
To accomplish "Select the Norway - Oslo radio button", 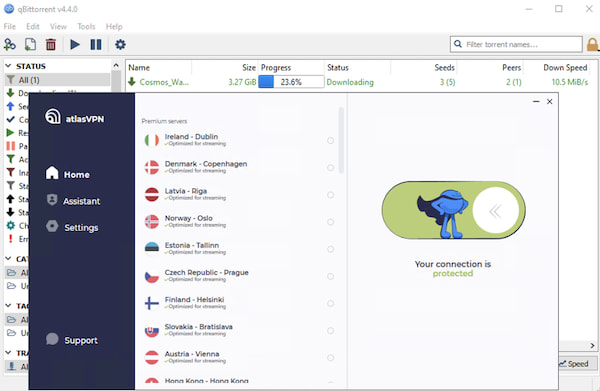I will (x=331, y=222).
